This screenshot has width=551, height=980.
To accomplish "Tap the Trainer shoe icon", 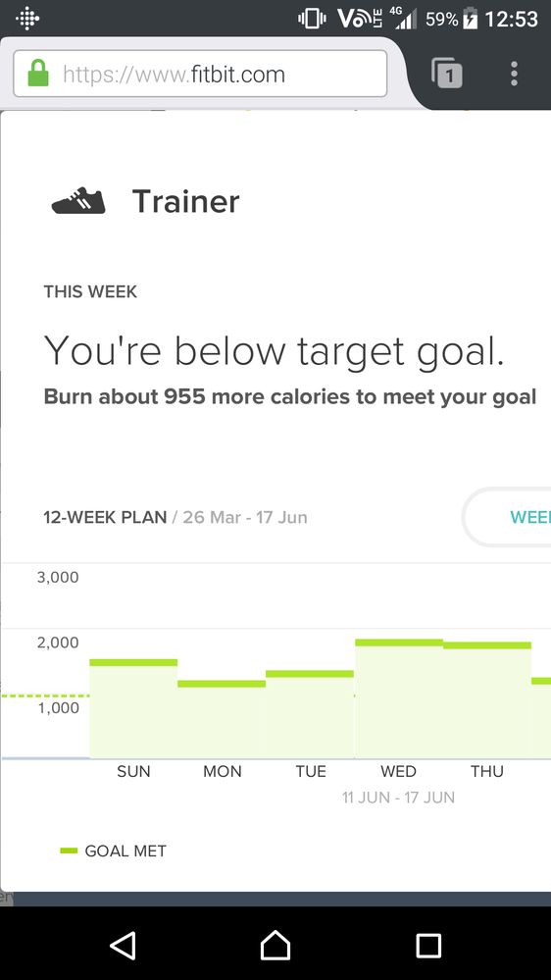I will tap(78, 201).
